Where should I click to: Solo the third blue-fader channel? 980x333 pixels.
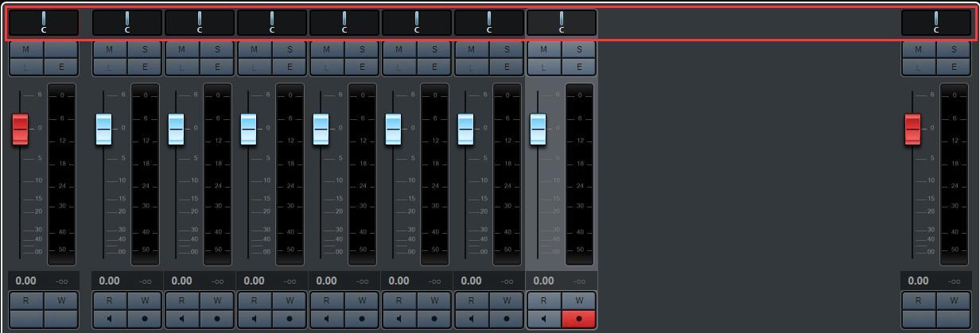click(289, 49)
